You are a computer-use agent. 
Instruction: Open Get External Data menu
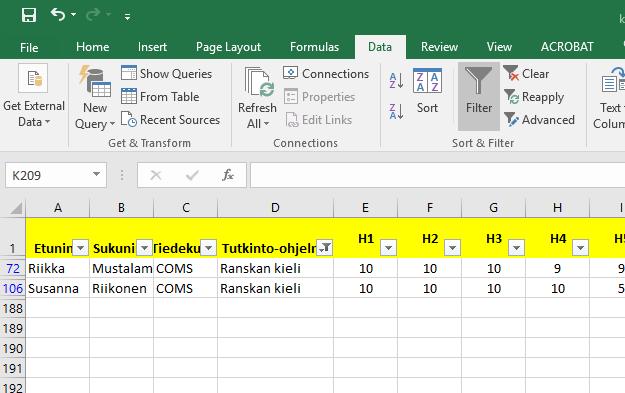(x=33, y=96)
